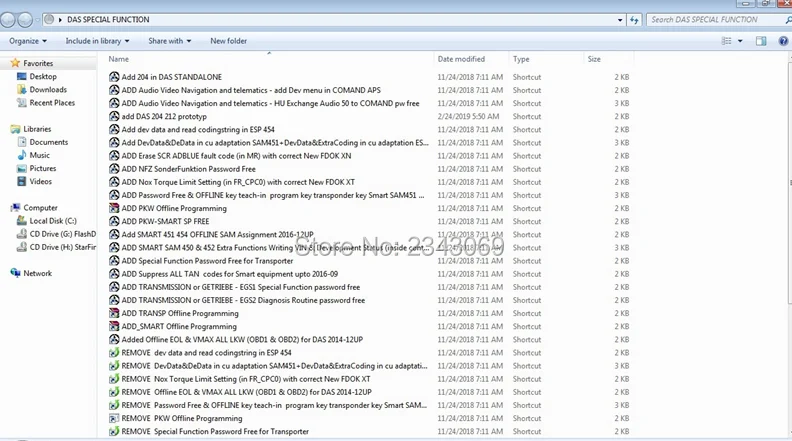The image size is (792, 441).
Task: Click the icon of ADD_SMART Offline Programming
Action: [114, 326]
